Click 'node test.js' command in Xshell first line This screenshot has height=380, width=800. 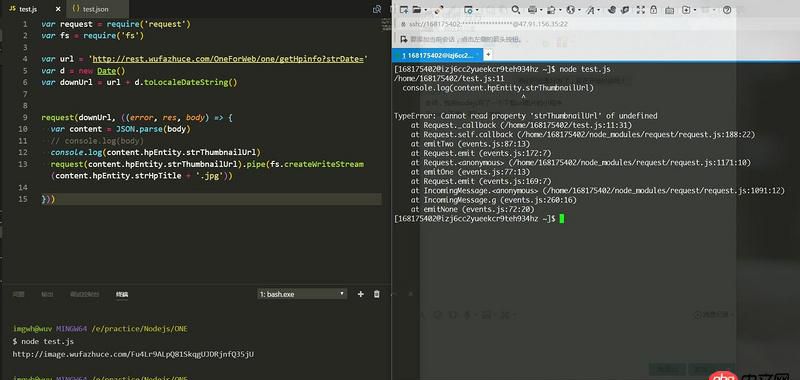click(x=585, y=69)
